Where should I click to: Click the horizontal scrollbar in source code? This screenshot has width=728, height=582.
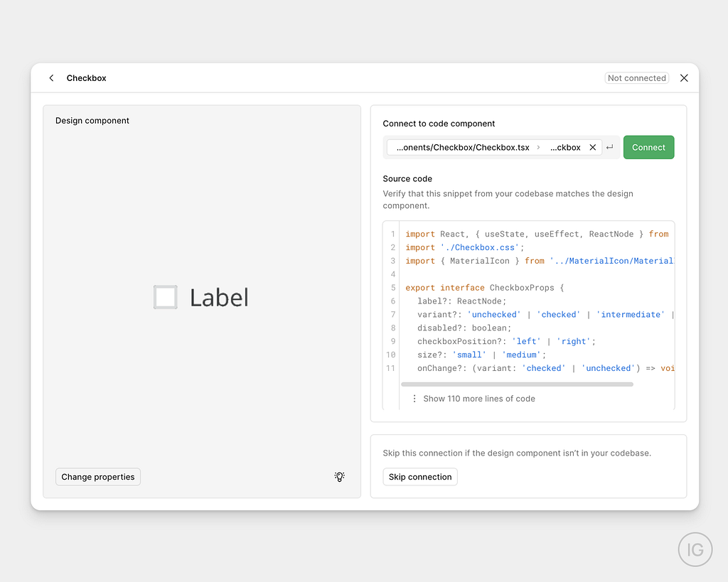(x=517, y=384)
